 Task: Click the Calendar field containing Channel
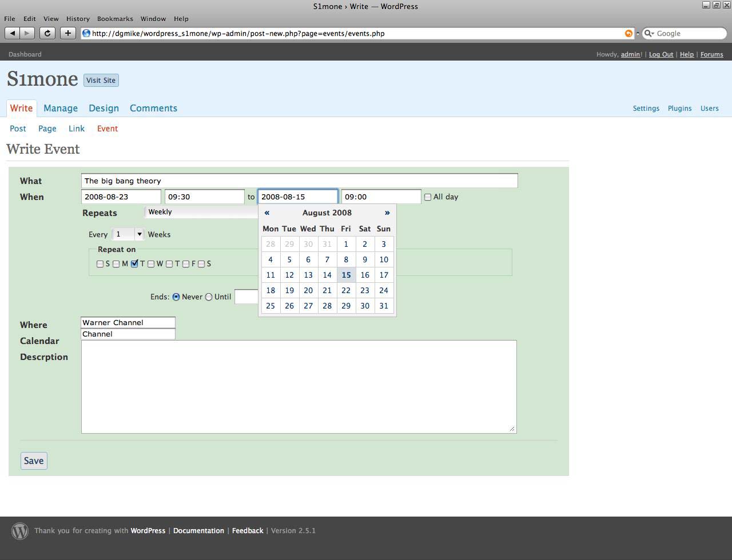tap(128, 334)
